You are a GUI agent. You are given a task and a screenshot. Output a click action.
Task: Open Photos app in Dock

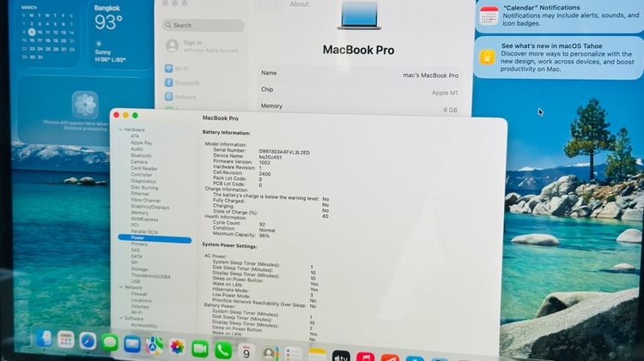(177, 347)
